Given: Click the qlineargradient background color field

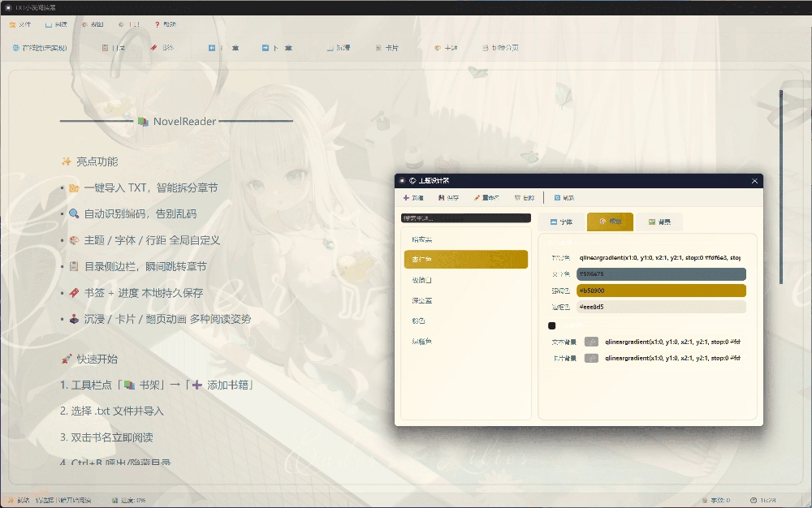Looking at the screenshot, I should (661, 257).
